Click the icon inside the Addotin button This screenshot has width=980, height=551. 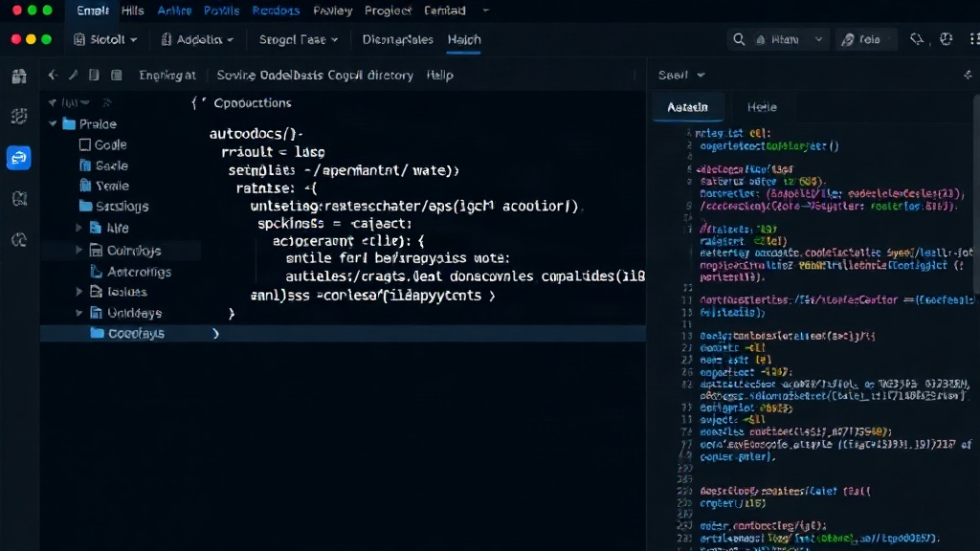(x=167, y=39)
